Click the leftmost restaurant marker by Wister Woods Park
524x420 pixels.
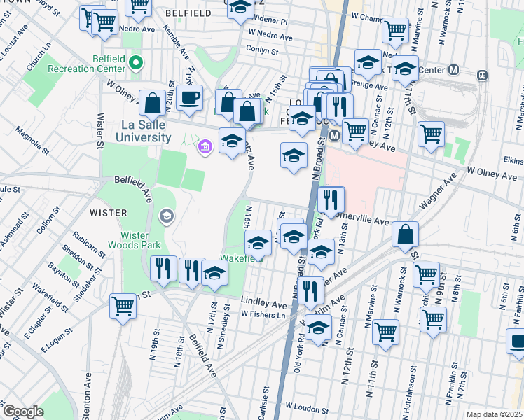pos(163,271)
